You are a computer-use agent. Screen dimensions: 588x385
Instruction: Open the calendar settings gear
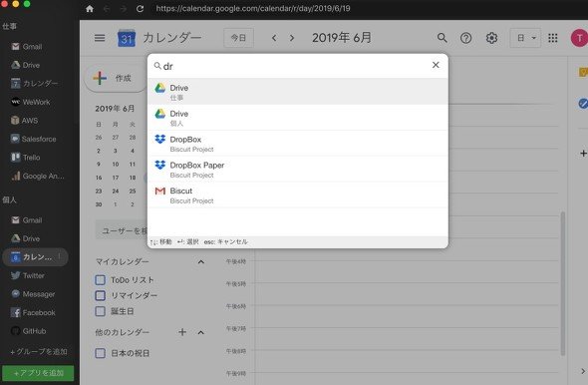pos(491,38)
